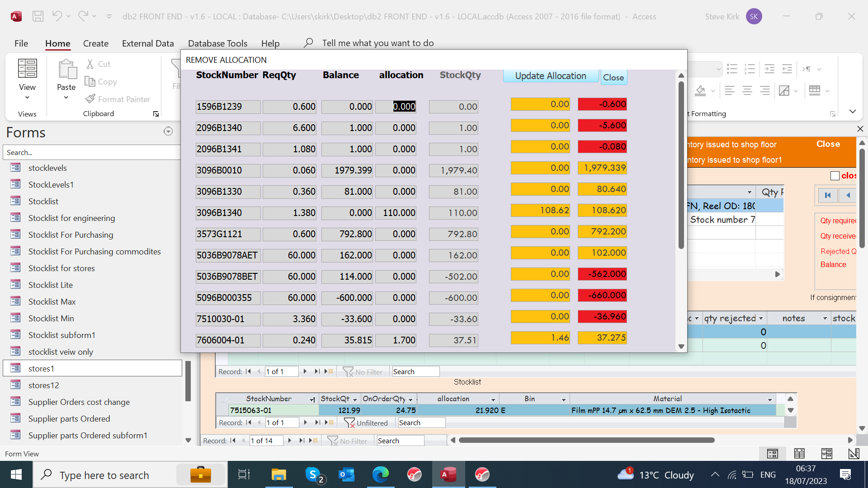Open Microsoft Edge from taskbar

point(380,474)
